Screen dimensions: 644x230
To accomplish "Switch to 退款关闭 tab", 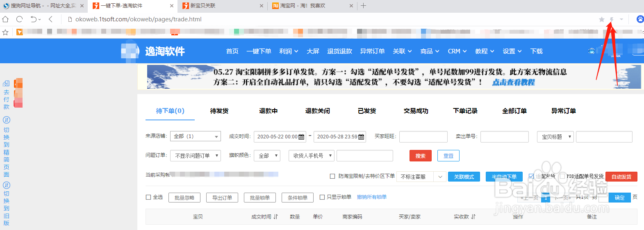I will click(318, 111).
